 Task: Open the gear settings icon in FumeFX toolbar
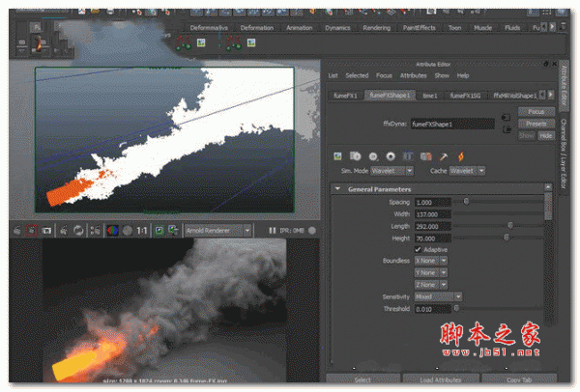point(390,154)
